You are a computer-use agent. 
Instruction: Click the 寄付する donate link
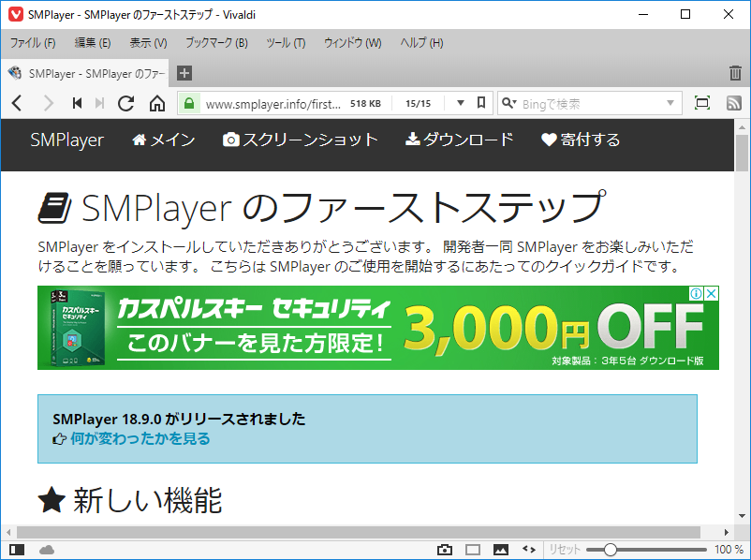pyautogui.click(x=581, y=140)
